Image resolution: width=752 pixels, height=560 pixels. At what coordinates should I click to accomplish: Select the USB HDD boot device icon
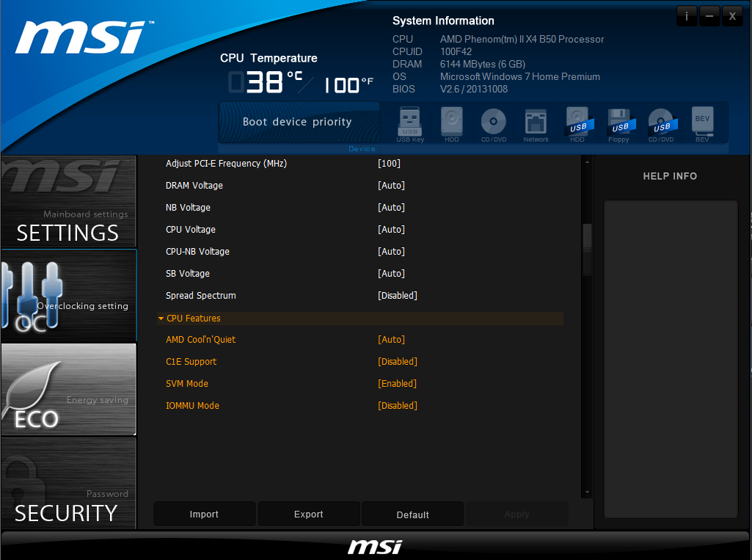pyautogui.click(x=577, y=124)
